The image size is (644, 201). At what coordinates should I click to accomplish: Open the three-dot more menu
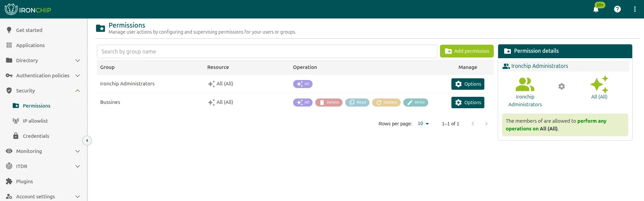tap(635, 9)
